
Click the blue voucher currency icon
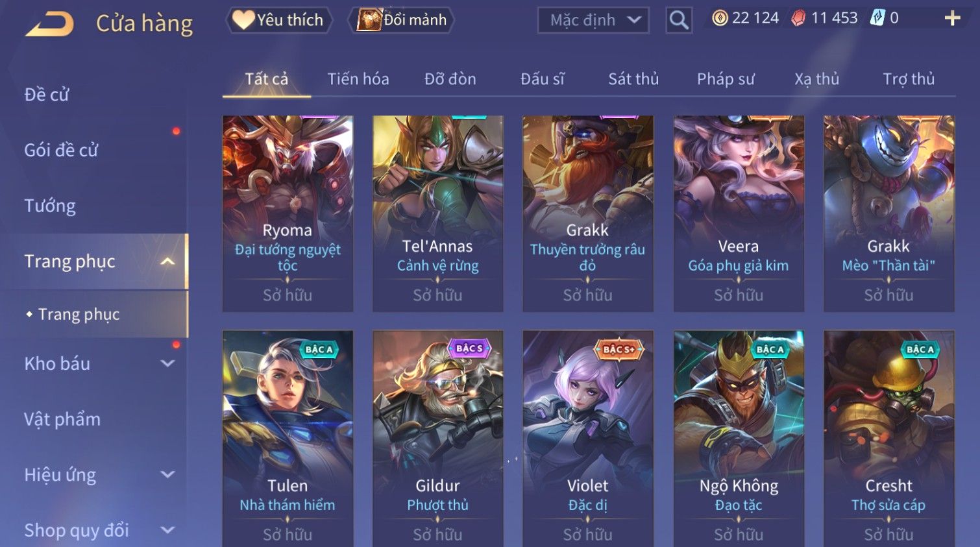coord(877,18)
